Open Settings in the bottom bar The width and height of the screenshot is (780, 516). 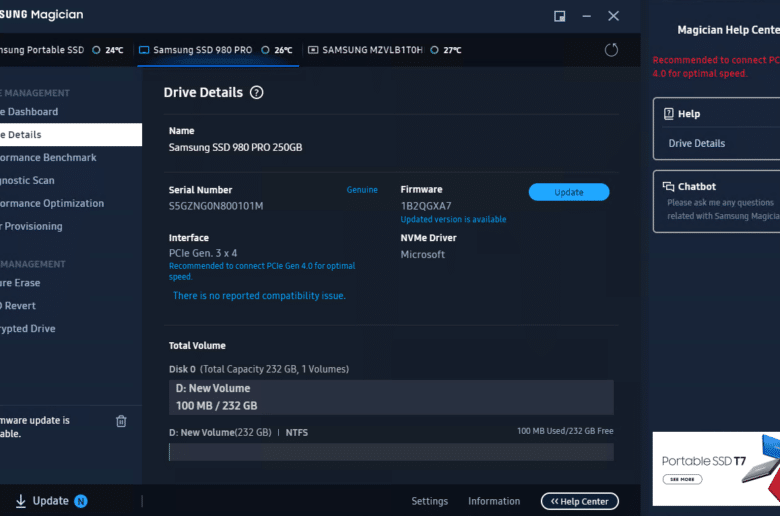pos(429,501)
